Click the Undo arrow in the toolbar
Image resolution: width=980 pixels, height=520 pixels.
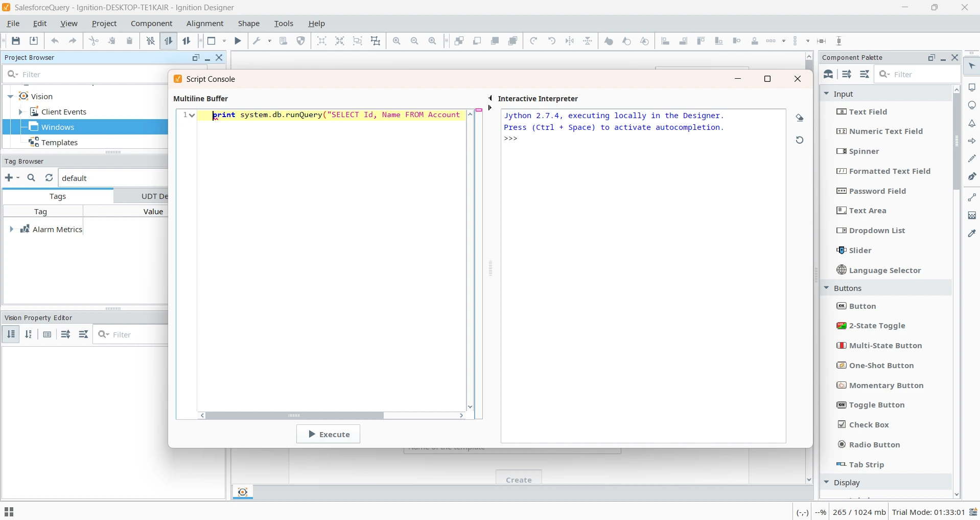click(x=55, y=41)
